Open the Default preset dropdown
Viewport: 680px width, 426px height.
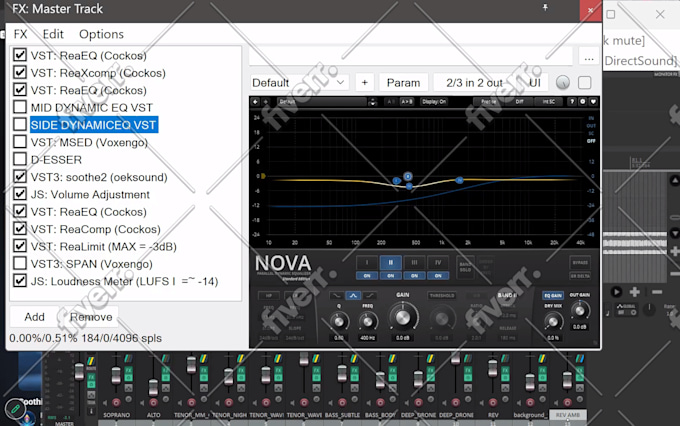point(299,82)
